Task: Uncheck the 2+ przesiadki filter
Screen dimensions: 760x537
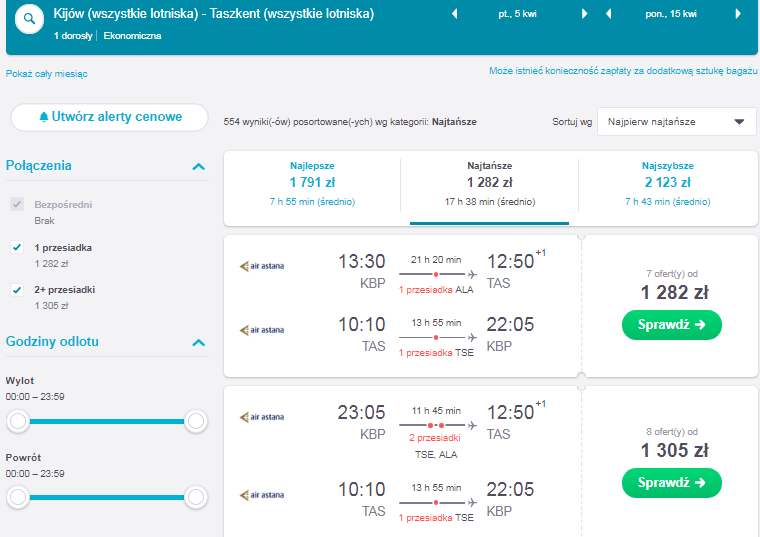Action: (17, 290)
